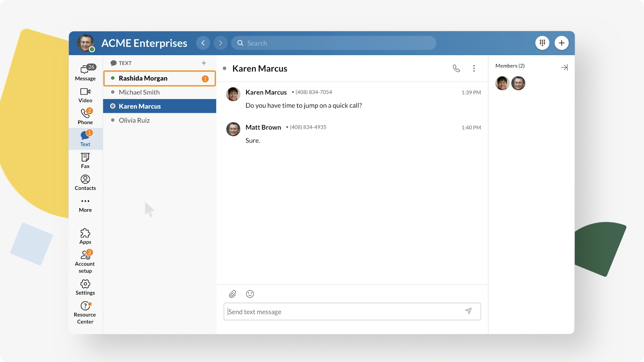Open the Phone section with 2 notifications

pos(85,116)
